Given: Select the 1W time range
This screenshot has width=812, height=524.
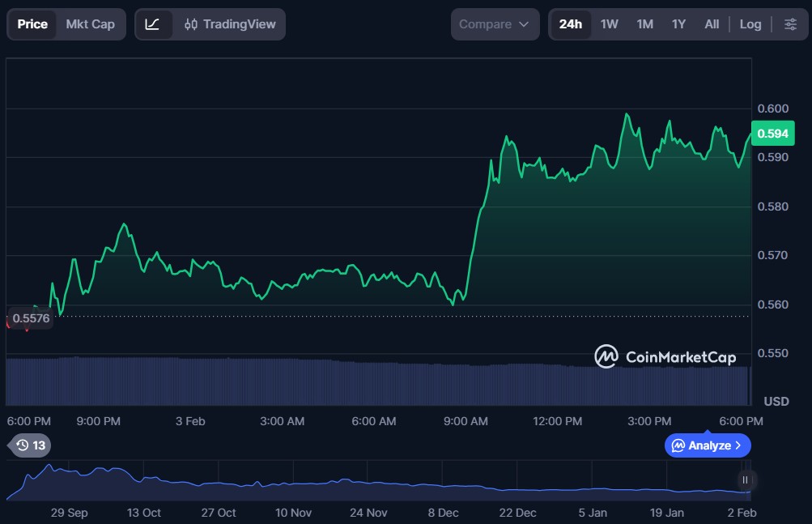Looking at the screenshot, I should coord(609,24).
